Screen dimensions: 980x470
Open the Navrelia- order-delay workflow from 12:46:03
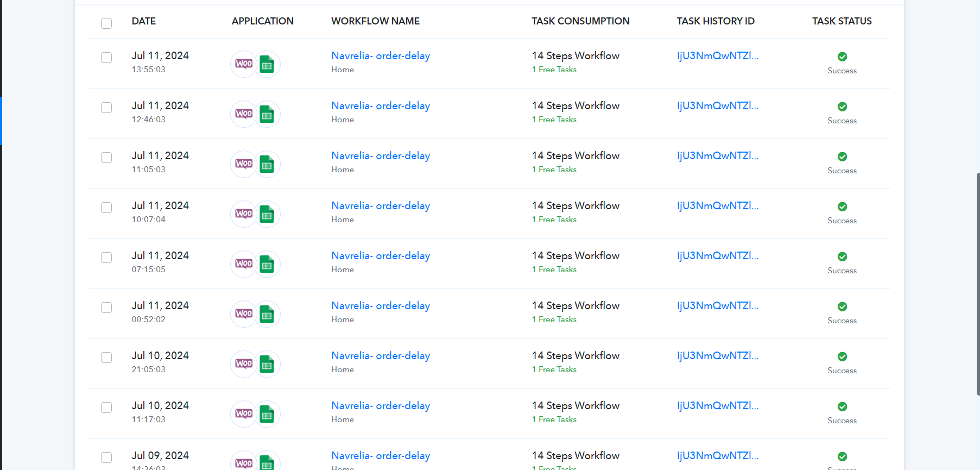pos(381,106)
